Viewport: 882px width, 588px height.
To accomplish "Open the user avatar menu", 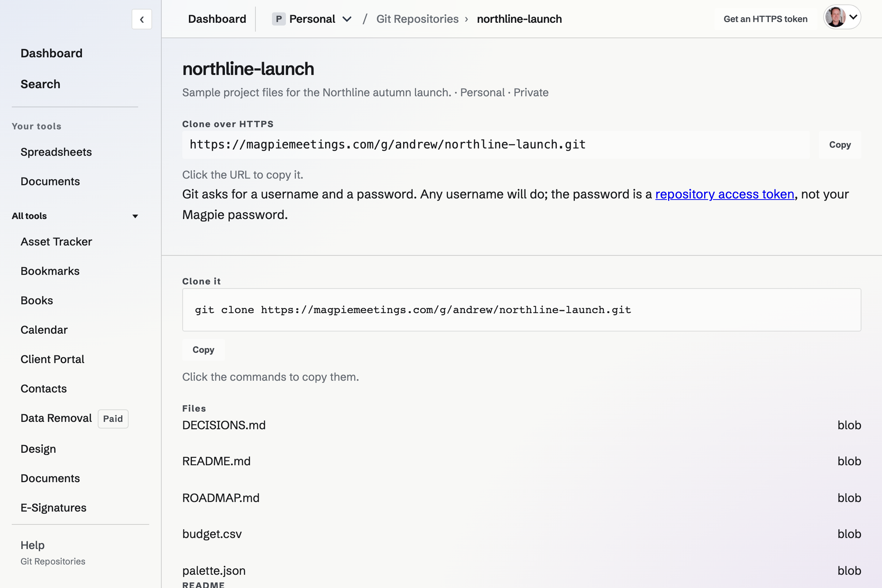I will click(x=842, y=17).
